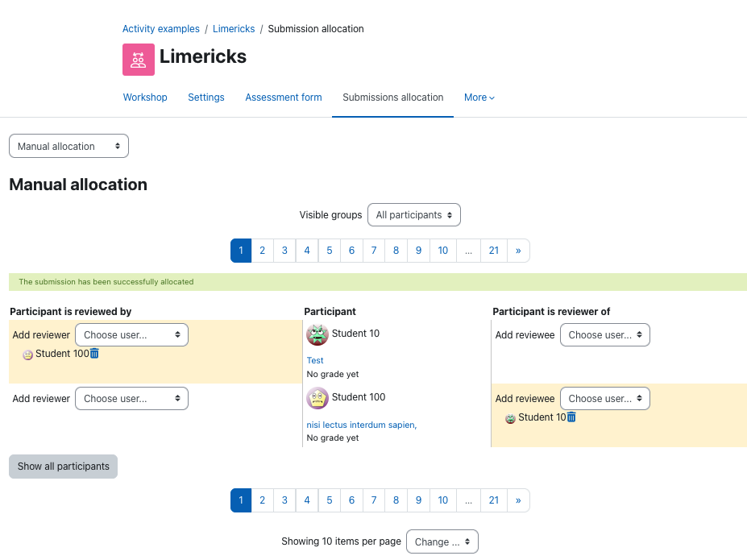747x560 pixels.
Task: Remove Student 10 reviewee via trash icon
Action: 571,417
